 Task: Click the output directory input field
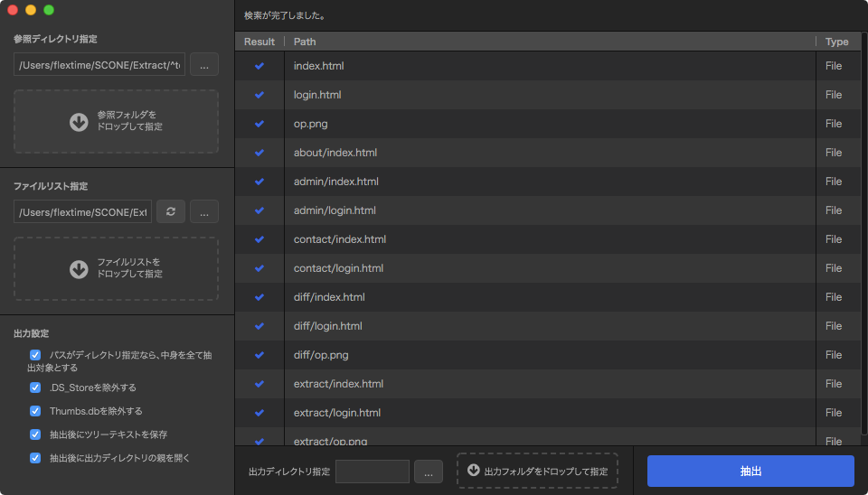tap(372, 472)
